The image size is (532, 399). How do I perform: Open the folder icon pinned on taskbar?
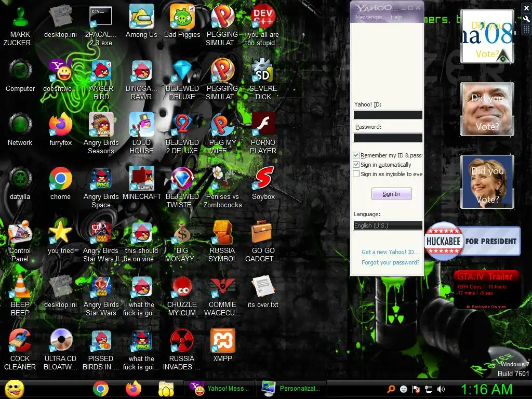[166, 389]
